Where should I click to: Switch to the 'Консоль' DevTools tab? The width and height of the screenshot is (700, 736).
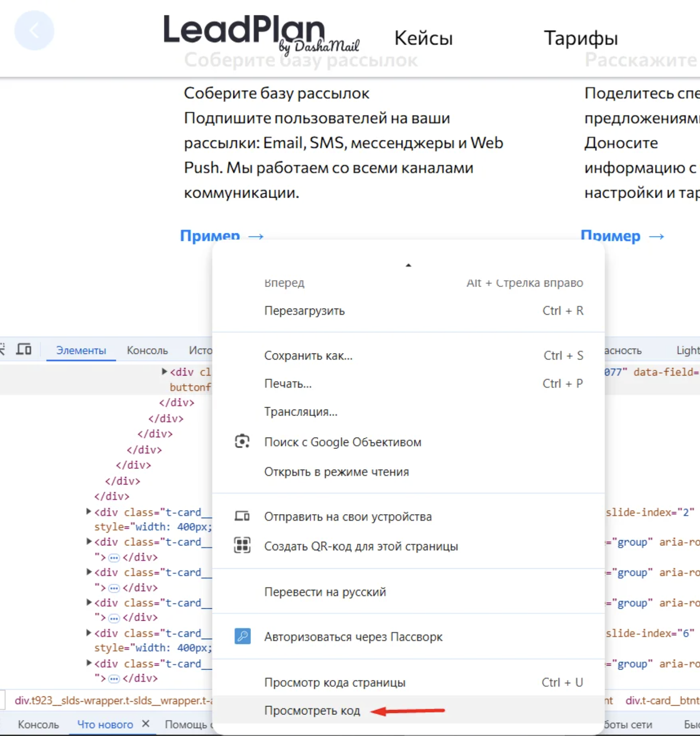(147, 350)
